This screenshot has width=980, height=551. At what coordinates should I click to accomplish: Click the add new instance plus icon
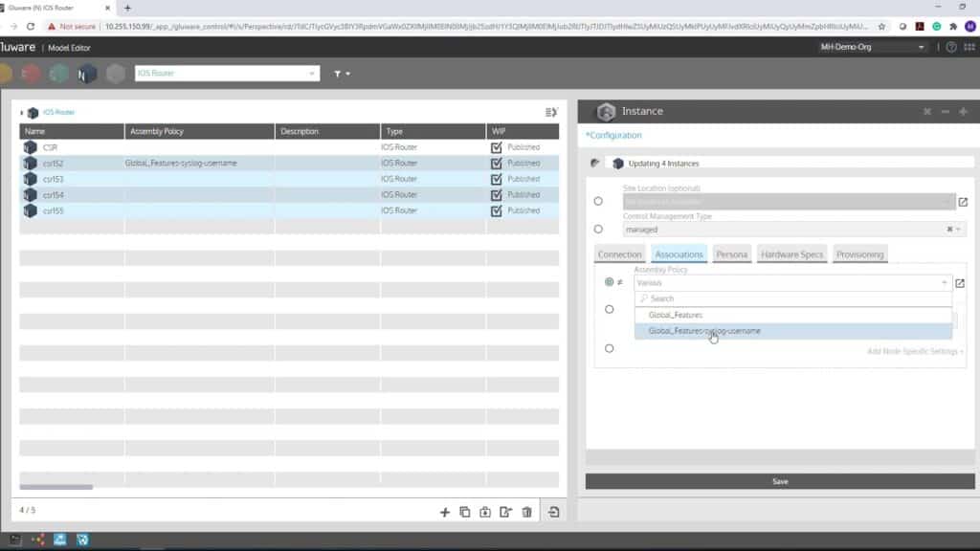point(445,512)
